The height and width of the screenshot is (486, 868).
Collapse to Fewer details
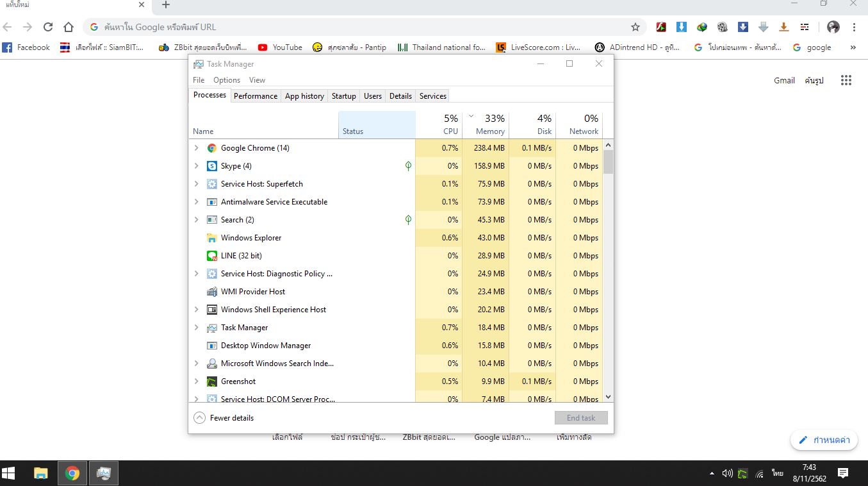(x=224, y=418)
